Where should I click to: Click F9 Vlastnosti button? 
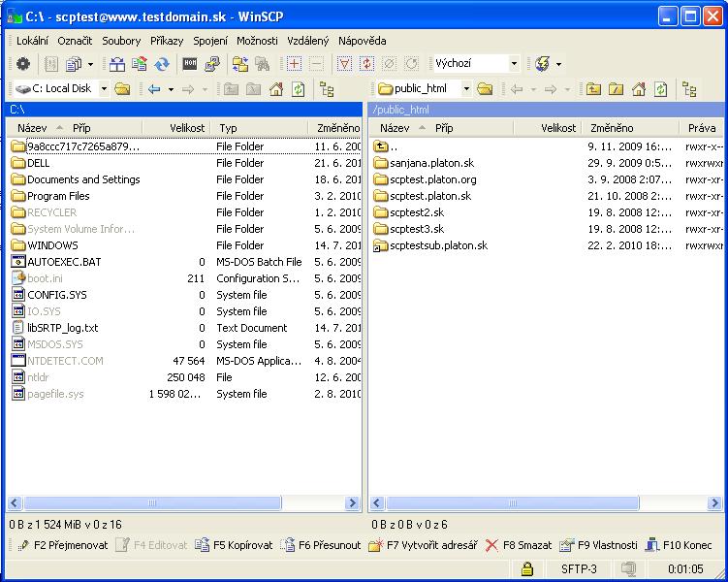(x=598, y=545)
